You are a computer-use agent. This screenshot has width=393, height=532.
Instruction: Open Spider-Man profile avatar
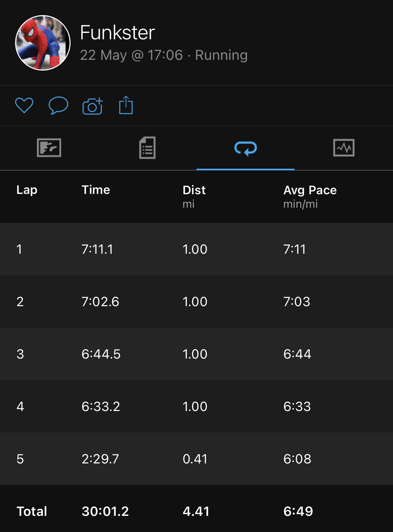[x=43, y=43]
